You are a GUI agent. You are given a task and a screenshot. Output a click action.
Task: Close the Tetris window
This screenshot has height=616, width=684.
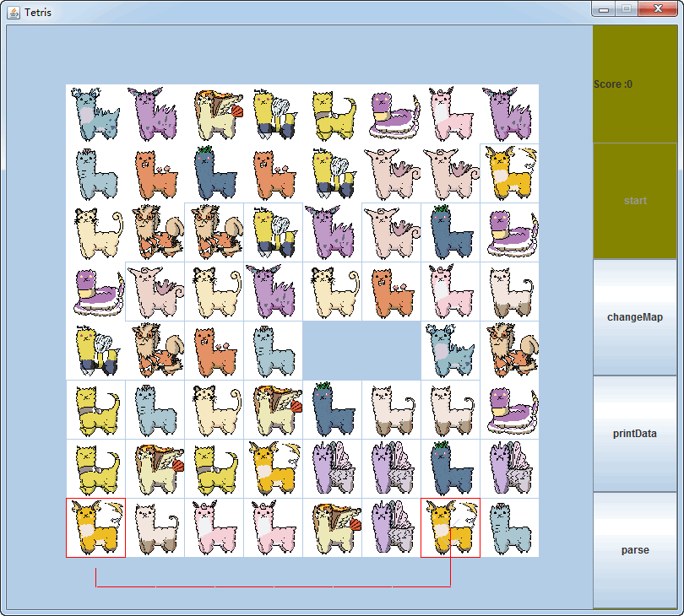659,8
